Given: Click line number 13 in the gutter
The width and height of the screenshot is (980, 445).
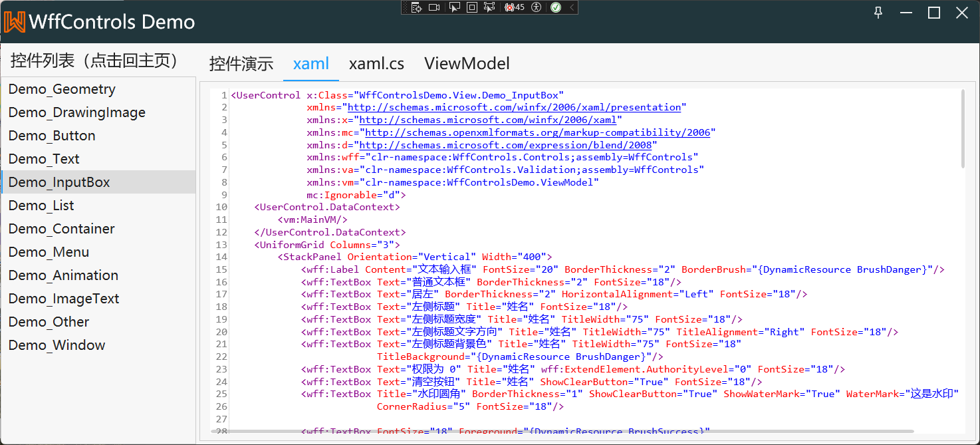Looking at the screenshot, I should 221,245.
